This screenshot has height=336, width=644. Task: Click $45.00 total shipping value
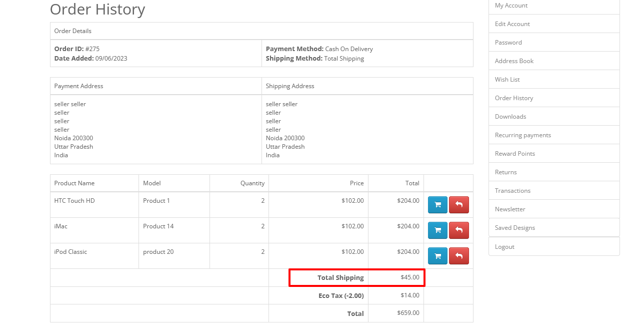click(x=410, y=277)
